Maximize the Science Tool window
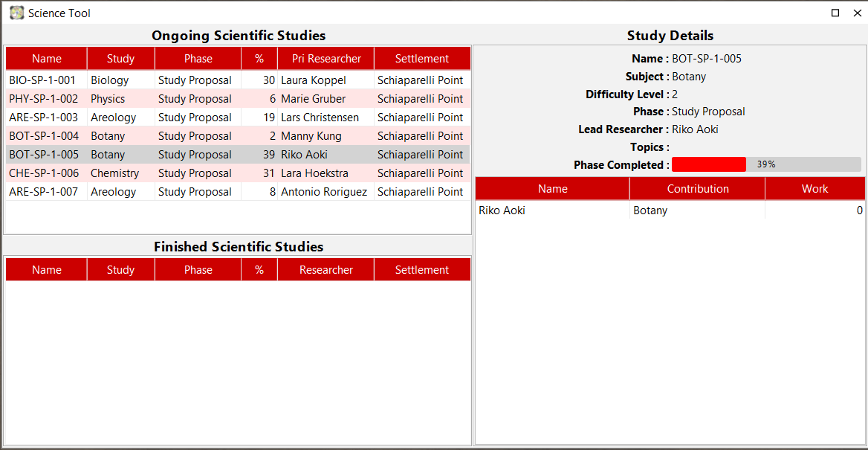Viewport: 868px width, 450px height. click(x=835, y=13)
